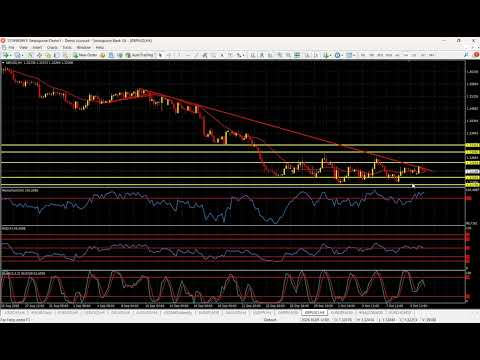Image resolution: width=480 pixels, height=360 pixels.
Task: Click the Stoch indicator label
Action: [x=23, y=273]
